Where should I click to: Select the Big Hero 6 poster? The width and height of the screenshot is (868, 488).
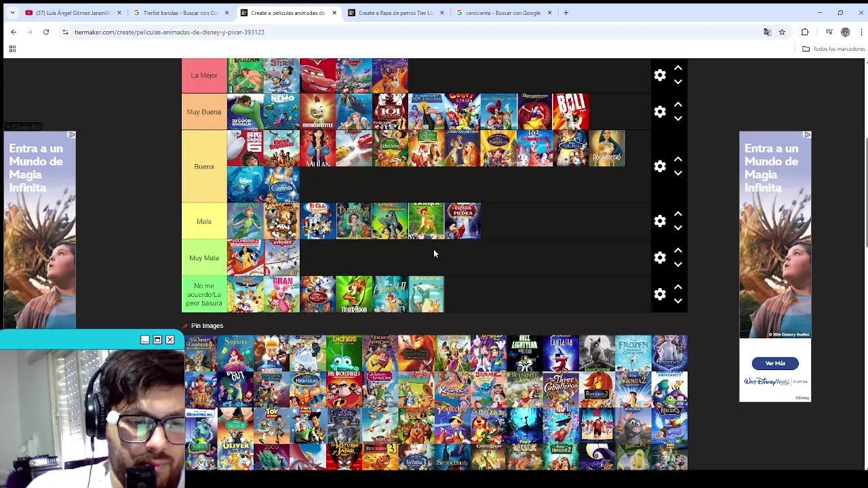click(245, 148)
